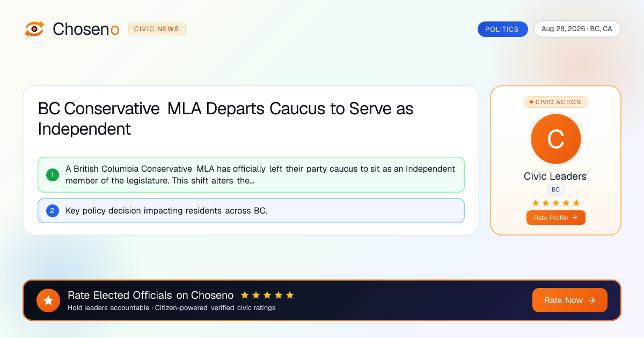Open the MLA Departs Caucus headline
This screenshot has width=644, height=338.
pos(225,119)
